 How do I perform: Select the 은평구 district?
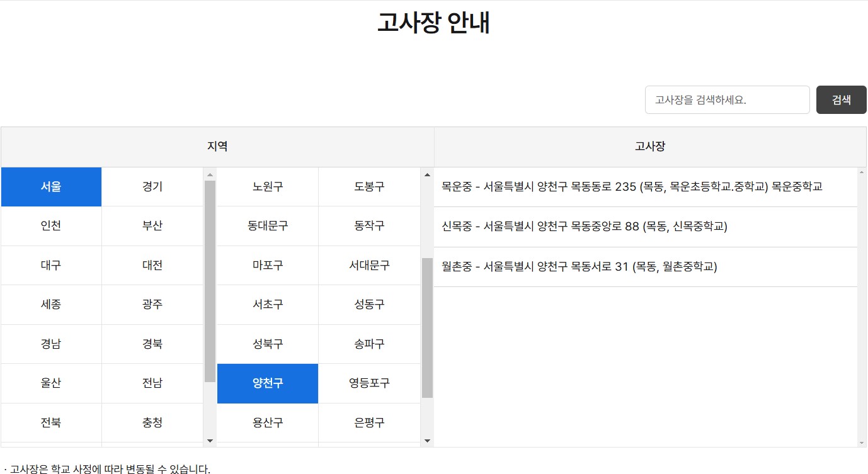click(369, 422)
